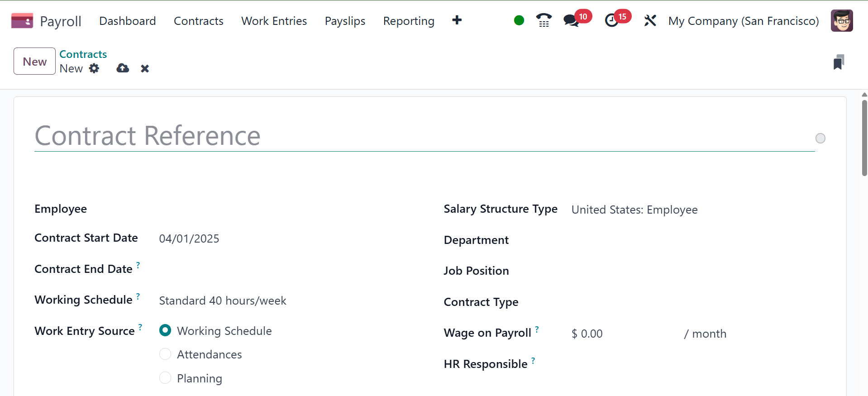Open the Payslips menu
Screen dimensions: 868x396
coord(345,21)
